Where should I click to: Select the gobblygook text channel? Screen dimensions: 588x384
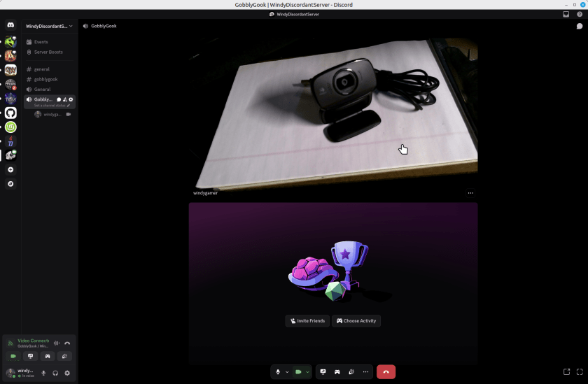pyautogui.click(x=45, y=79)
